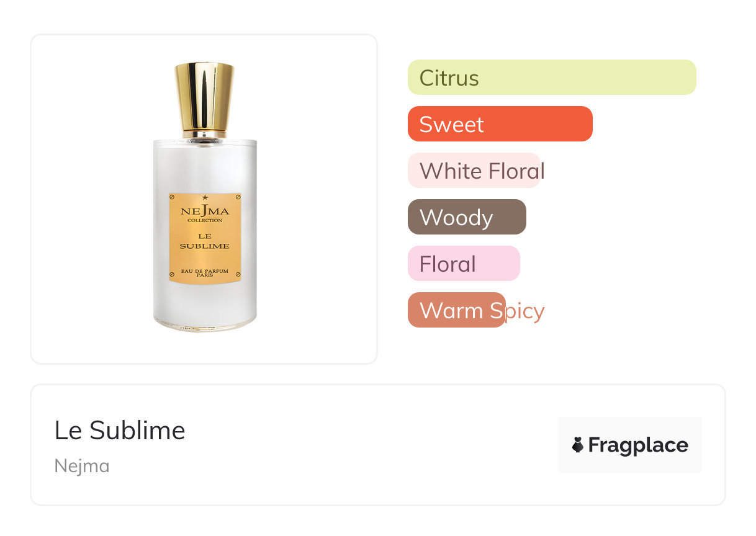
Task: Click the Eau de Parfum Paris label text
Action: 205,273
